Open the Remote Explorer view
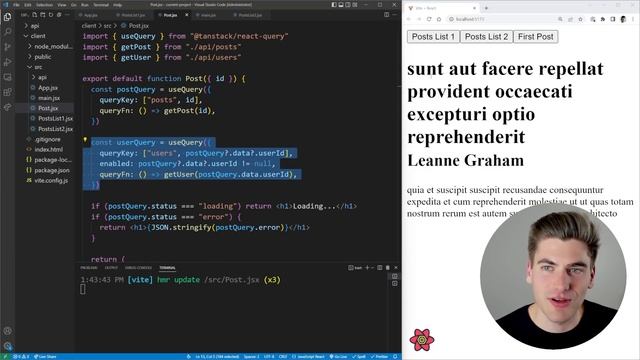The width and height of the screenshot is (640, 360). point(7,77)
